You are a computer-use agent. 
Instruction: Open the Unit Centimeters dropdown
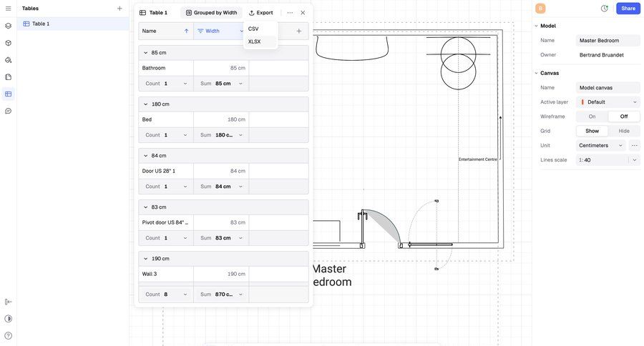tap(601, 145)
